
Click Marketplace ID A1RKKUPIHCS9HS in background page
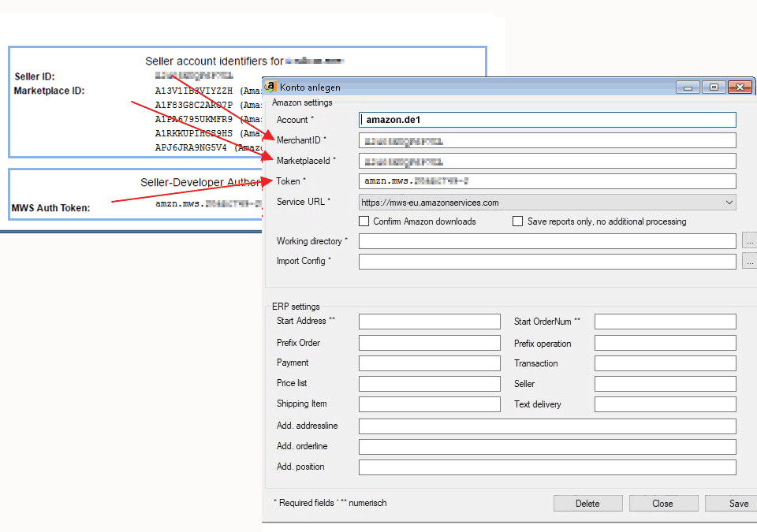coord(194,132)
